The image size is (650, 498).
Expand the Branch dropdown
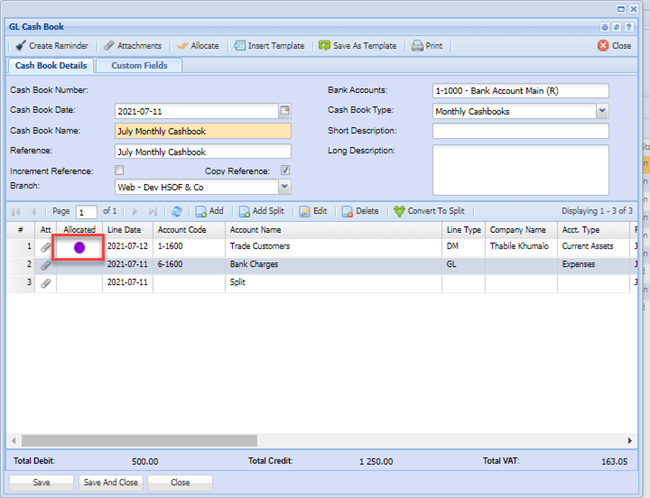coord(285,186)
